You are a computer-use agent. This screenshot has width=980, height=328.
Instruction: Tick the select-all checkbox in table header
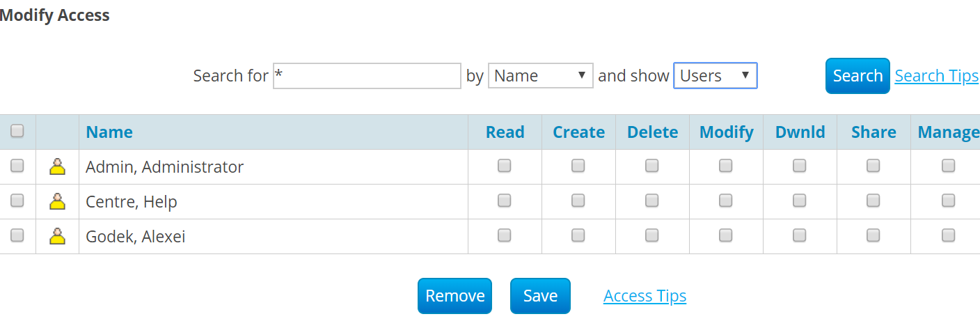coord(17,131)
